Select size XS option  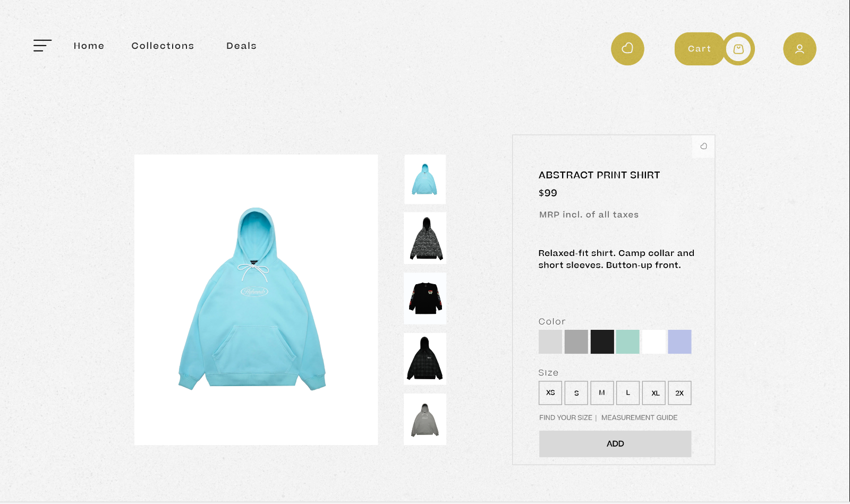pos(550,393)
